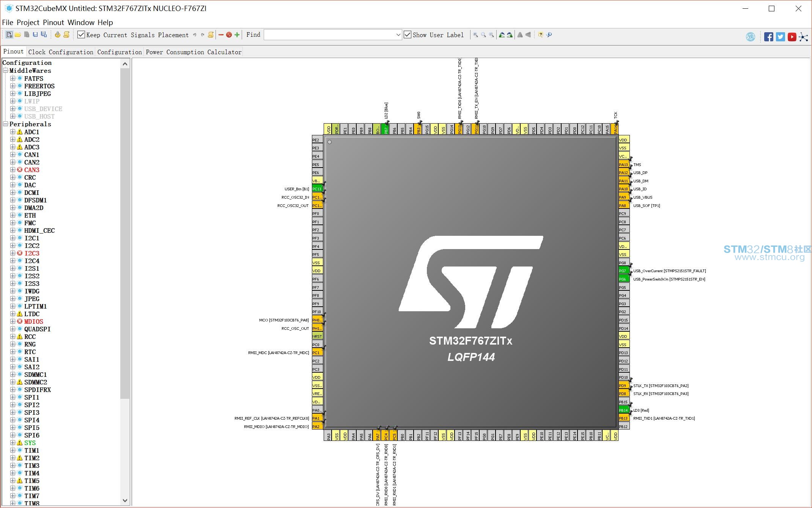Click the scroll icon right of Redo
This screenshot has height=508, width=812.
click(211, 35)
